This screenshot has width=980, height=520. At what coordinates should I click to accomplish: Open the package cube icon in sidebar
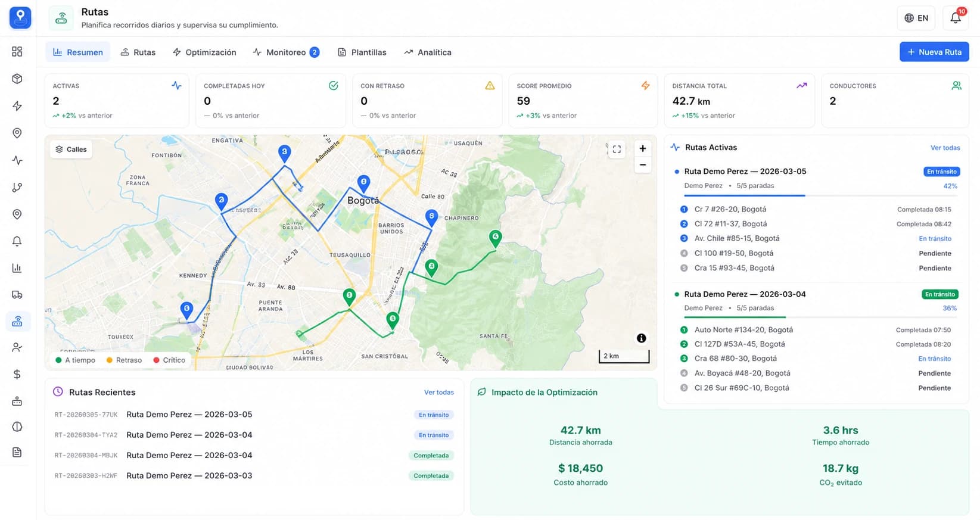17,79
